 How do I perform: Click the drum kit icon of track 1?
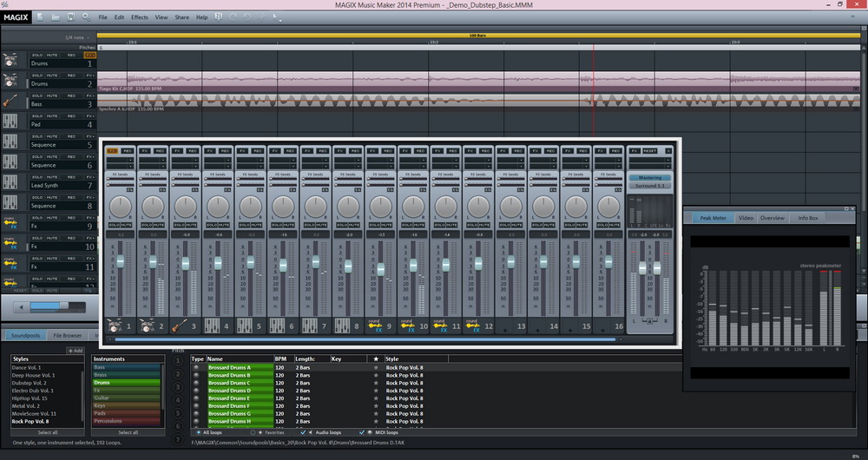pos(10,60)
